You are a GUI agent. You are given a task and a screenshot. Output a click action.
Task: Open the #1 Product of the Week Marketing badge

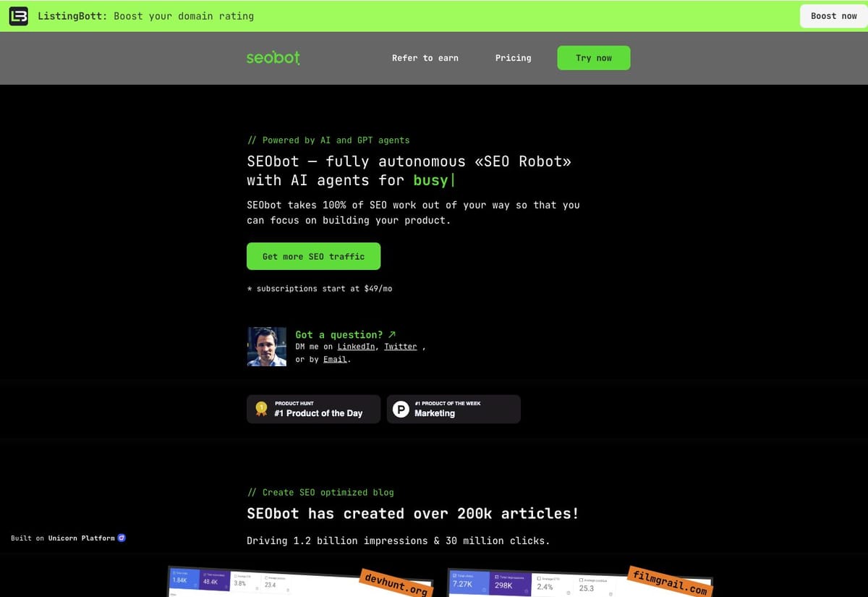pyautogui.click(x=454, y=409)
